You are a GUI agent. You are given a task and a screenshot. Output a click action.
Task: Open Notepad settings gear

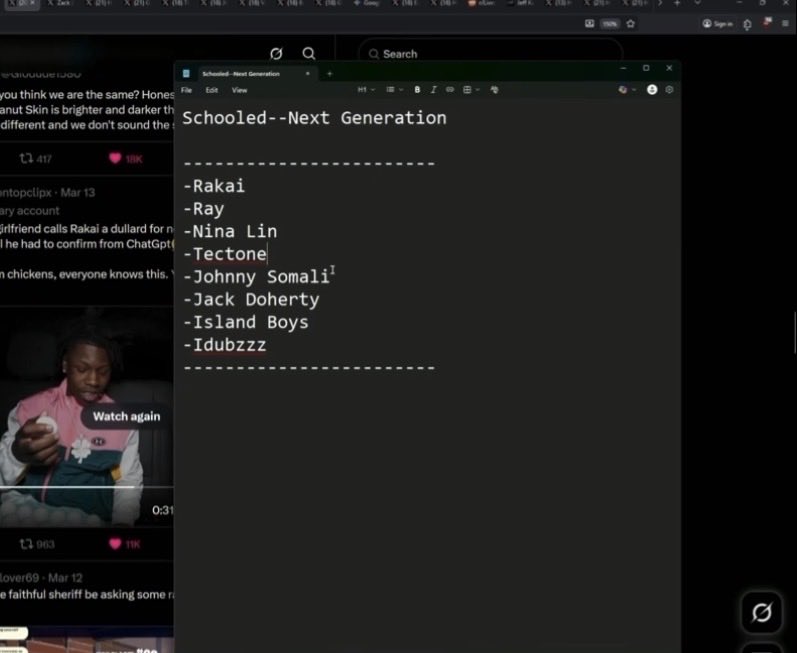[669, 89]
